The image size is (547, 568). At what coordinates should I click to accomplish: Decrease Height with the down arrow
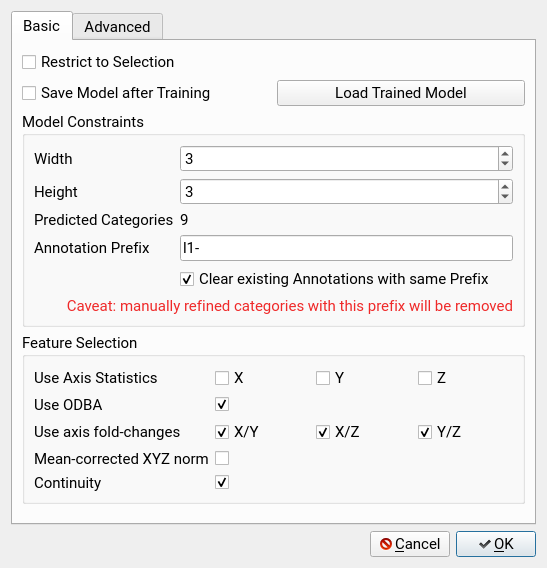pyautogui.click(x=505, y=197)
